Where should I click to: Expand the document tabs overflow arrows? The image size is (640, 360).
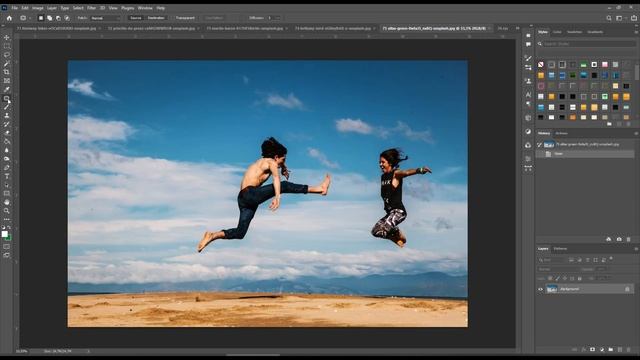(x=518, y=28)
